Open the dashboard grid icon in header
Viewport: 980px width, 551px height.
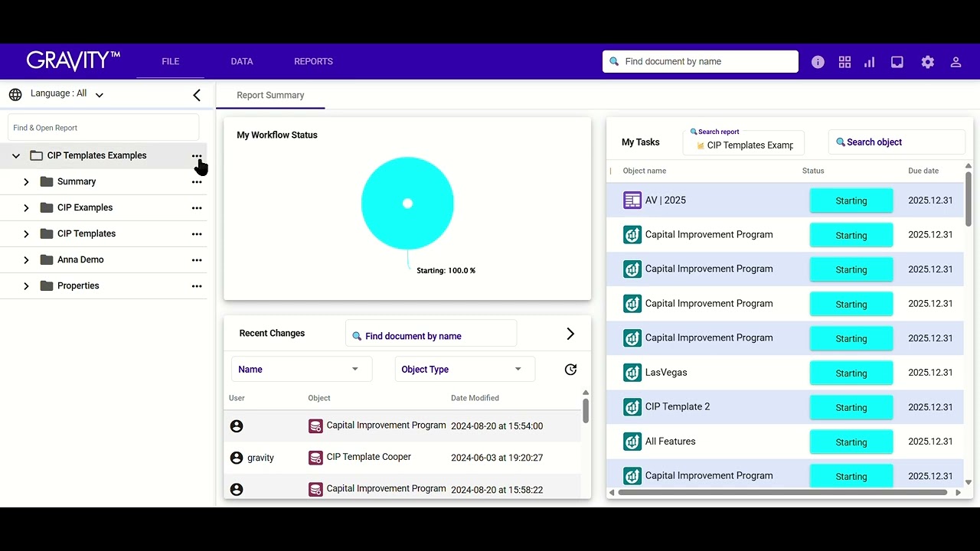pyautogui.click(x=844, y=62)
